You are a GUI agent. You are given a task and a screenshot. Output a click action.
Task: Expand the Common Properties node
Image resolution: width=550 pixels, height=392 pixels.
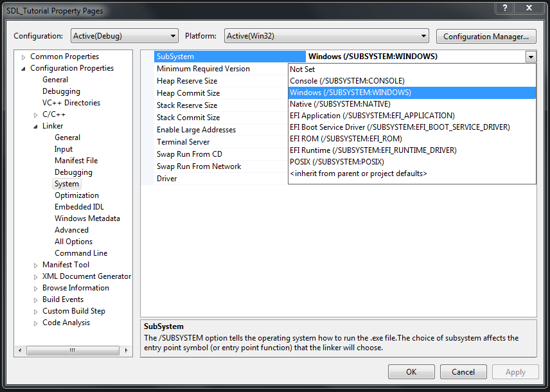(x=24, y=57)
